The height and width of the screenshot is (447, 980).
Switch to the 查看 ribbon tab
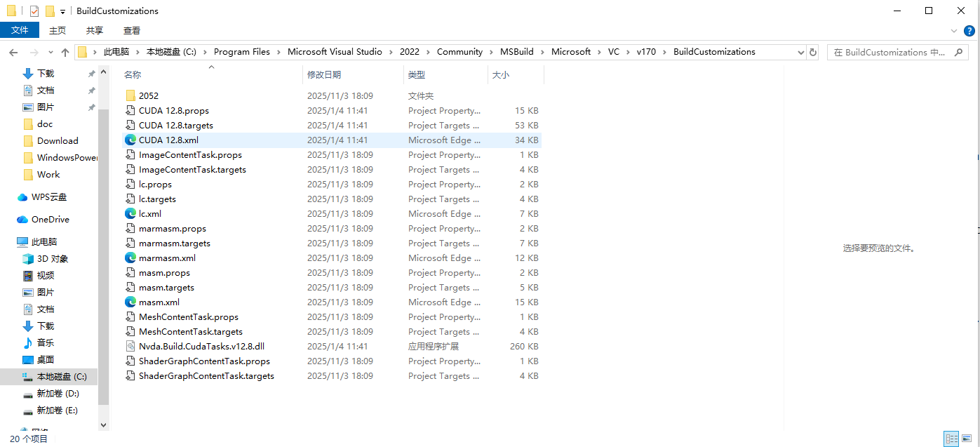tap(132, 30)
